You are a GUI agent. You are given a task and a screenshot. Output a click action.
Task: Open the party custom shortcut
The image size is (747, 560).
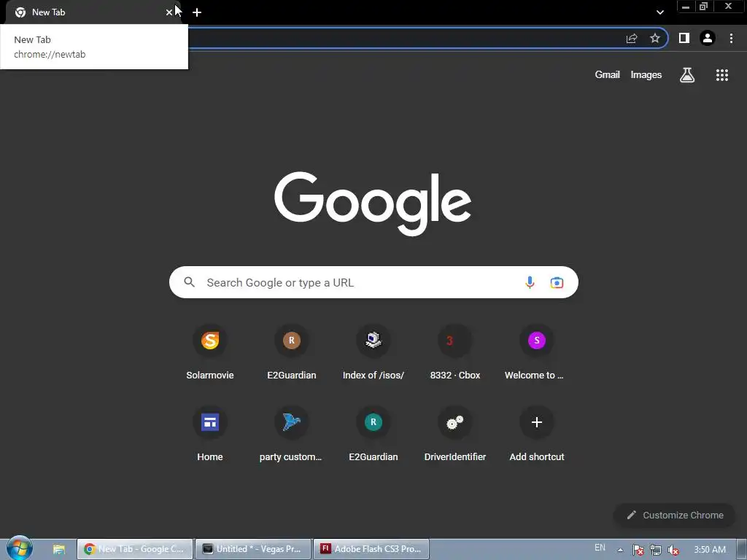pyautogui.click(x=292, y=435)
